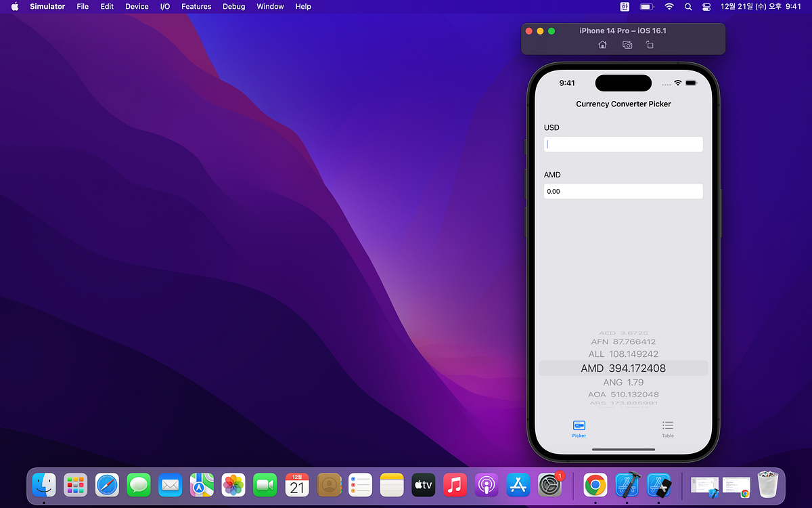The image size is (812, 508).
Task: Take a screenshot with the camera icon
Action: coord(627,45)
